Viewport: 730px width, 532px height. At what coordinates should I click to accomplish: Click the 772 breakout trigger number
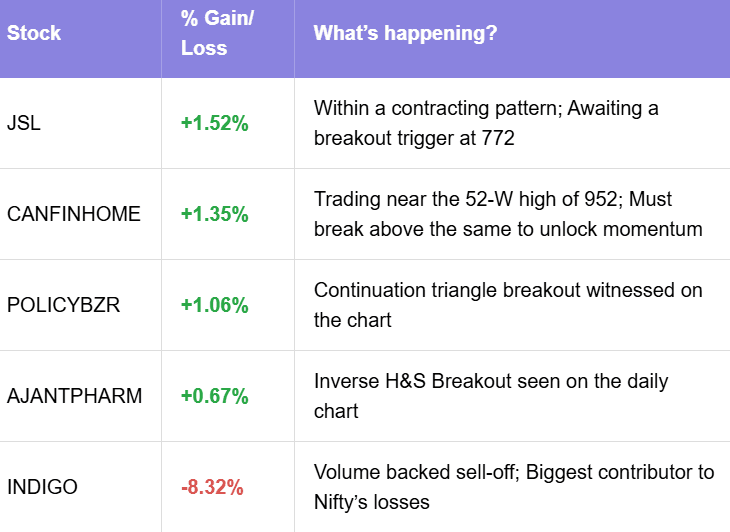(499, 139)
